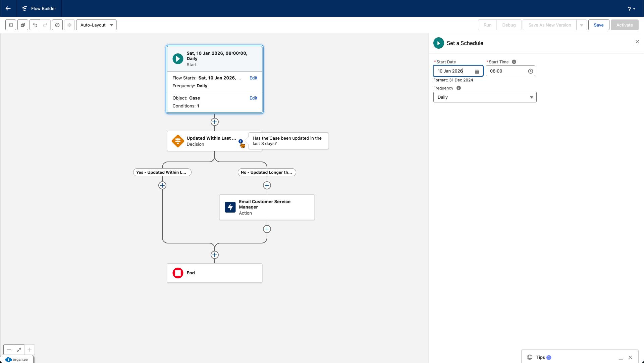This screenshot has height=363, width=644.
Task: Edit the Case object conditions
Action: coord(253,98)
